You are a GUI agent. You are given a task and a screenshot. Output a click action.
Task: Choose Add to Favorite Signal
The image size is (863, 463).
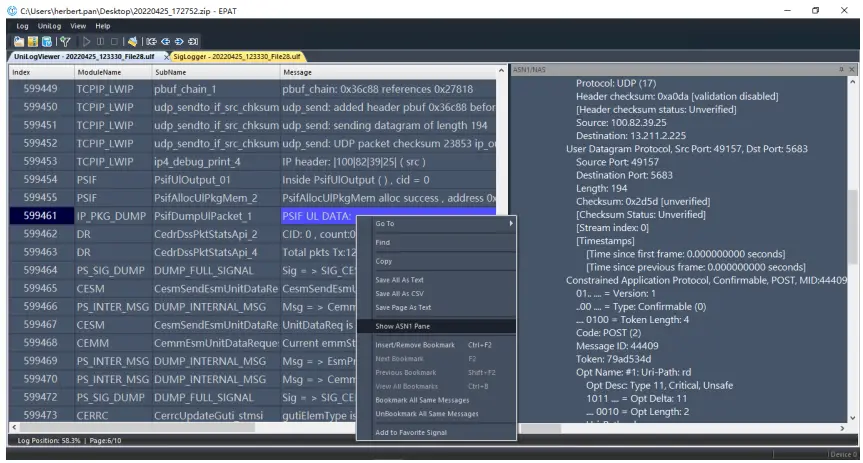tap(411, 431)
